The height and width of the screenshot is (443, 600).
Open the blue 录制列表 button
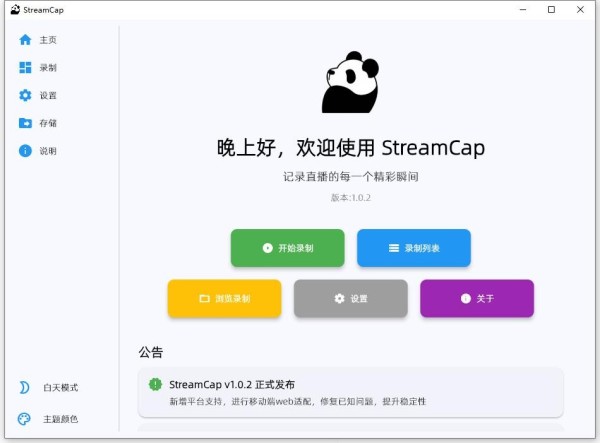[x=414, y=248]
